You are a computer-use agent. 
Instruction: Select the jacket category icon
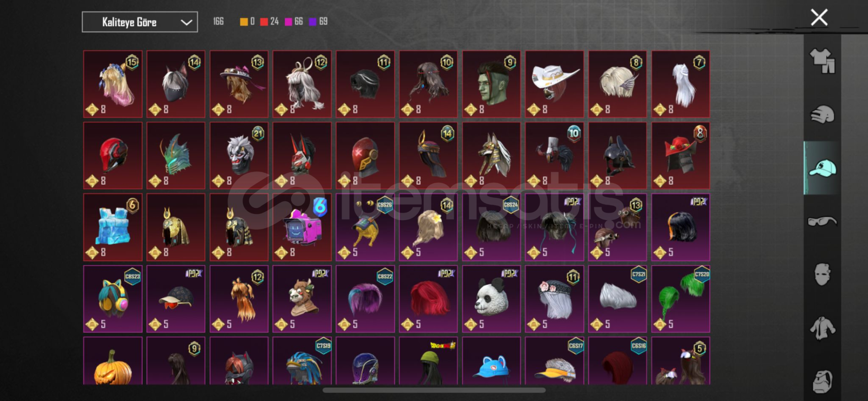click(x=822, y=328)
